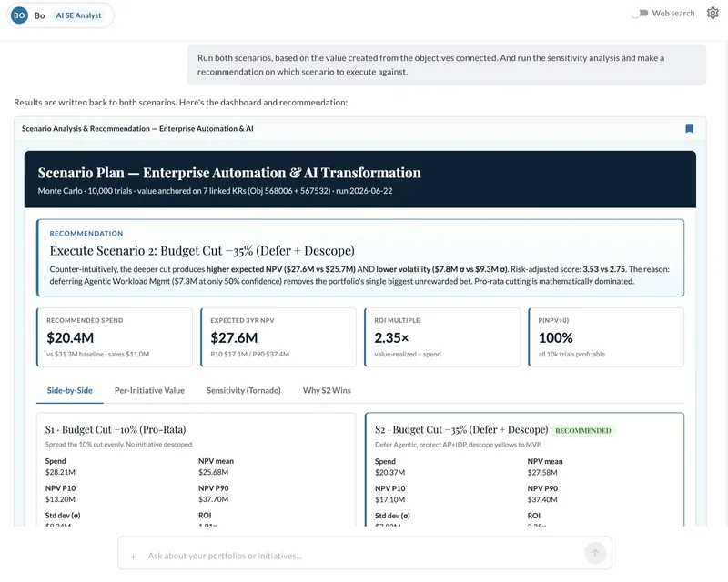Click the Execute Scenario 2 recommendation heading
Screen dimensions: 728x582
(x=202, y=251)
